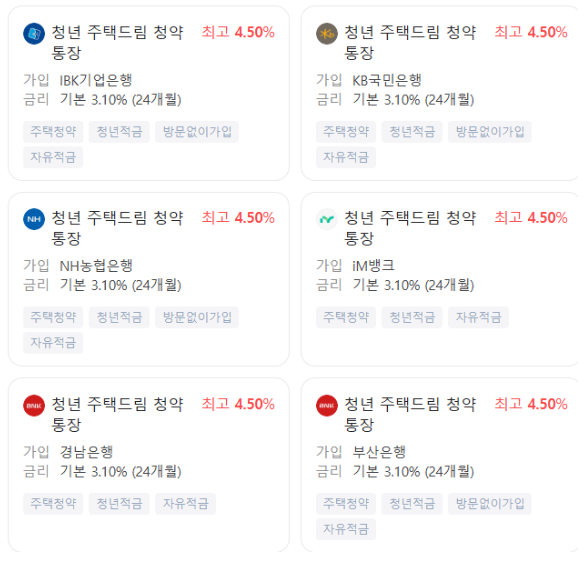Click the KB국민은행 bank logo icon
This screenshot has width=587, height=584.
pyautogui.click(x=326, y=34)
